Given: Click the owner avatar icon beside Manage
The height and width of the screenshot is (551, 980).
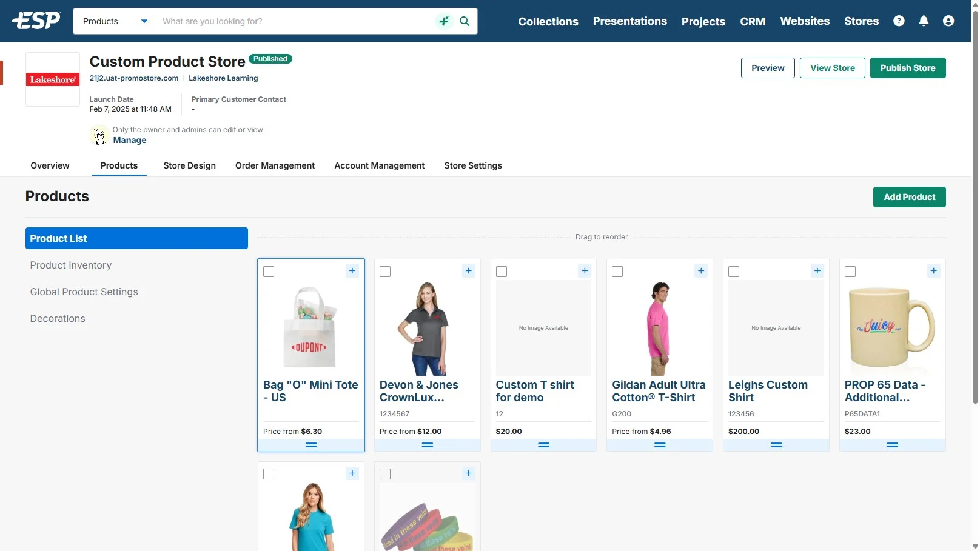Looking at the screenshot, I should tap(99, 135).
